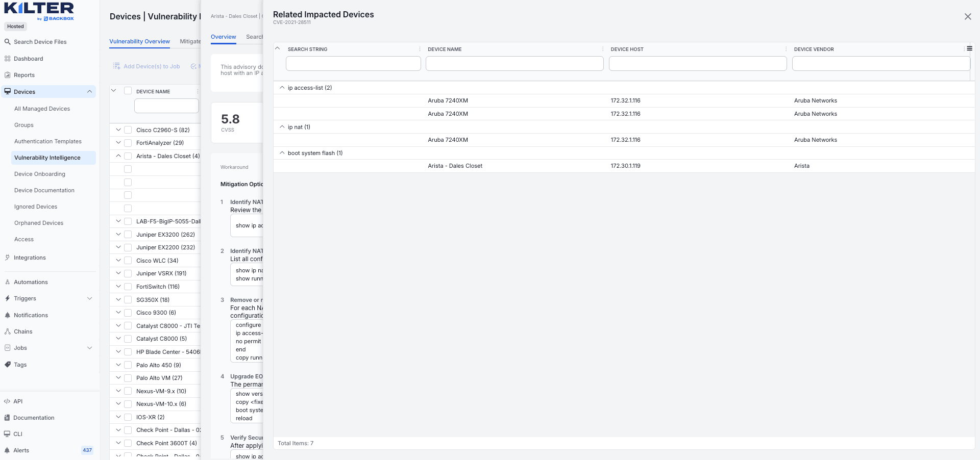The height and width of the screenshot is (460, 980).
Task: Open Orphaned Devices link
Action: click(39, 223)
